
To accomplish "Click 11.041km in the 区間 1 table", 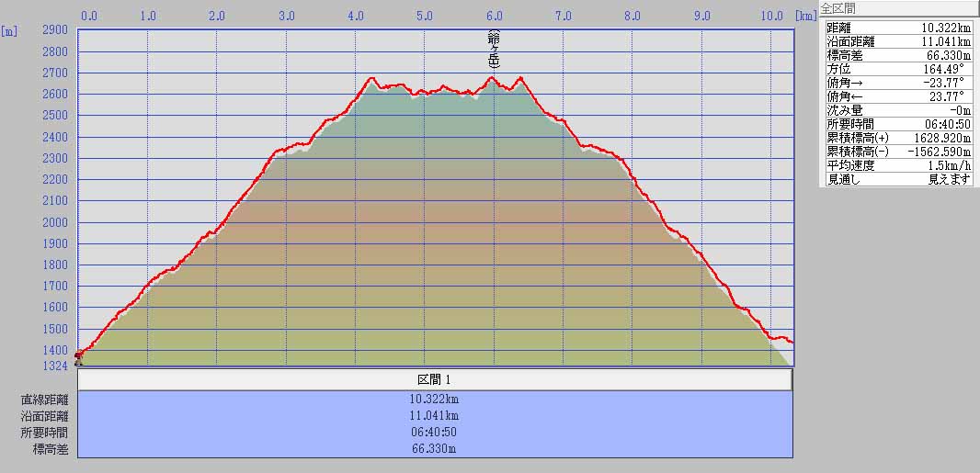I will [x=436, y=416].
